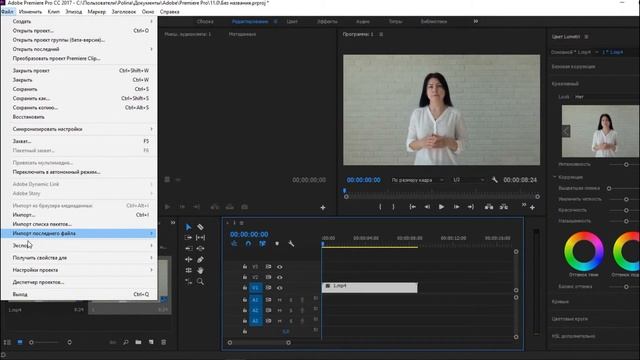The height and width of the screenshot is (360, 640).
Task: Choose 'Выход' to quit Premiere
Action: click(78, 294)
